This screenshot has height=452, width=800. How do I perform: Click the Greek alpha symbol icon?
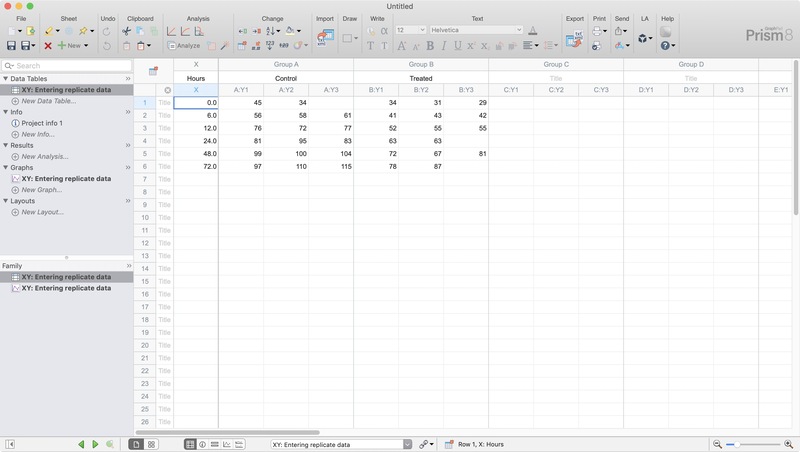[384, 31]
